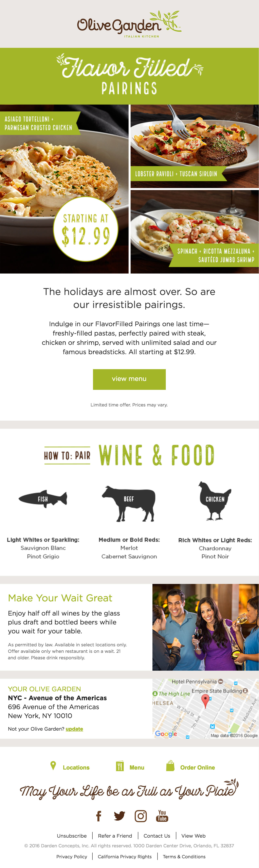Open the YouTube icon
Image resolution: width=259 pixels, height=868 pixels.
[162, 816]
